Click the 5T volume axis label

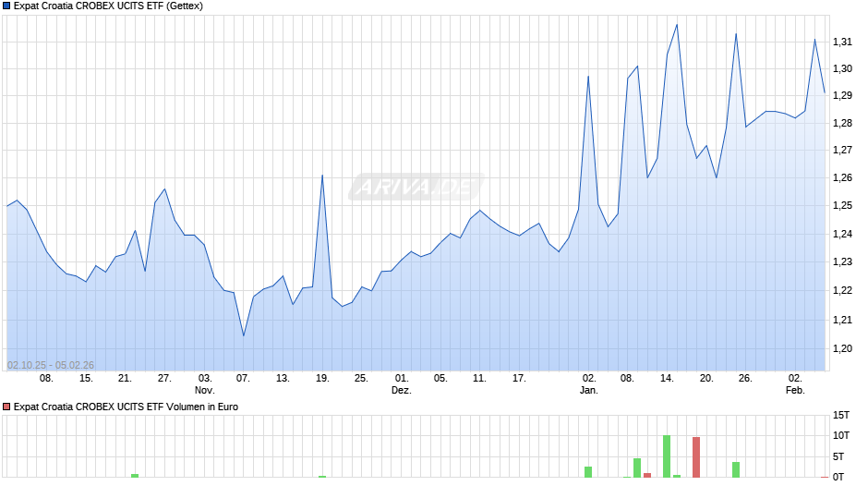pos(838,456)
